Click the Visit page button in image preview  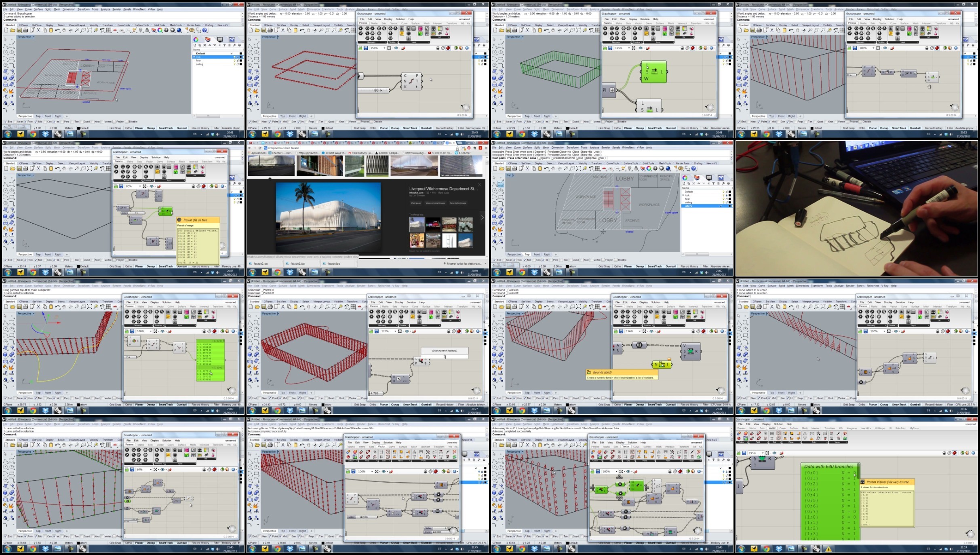coord(416,203)
